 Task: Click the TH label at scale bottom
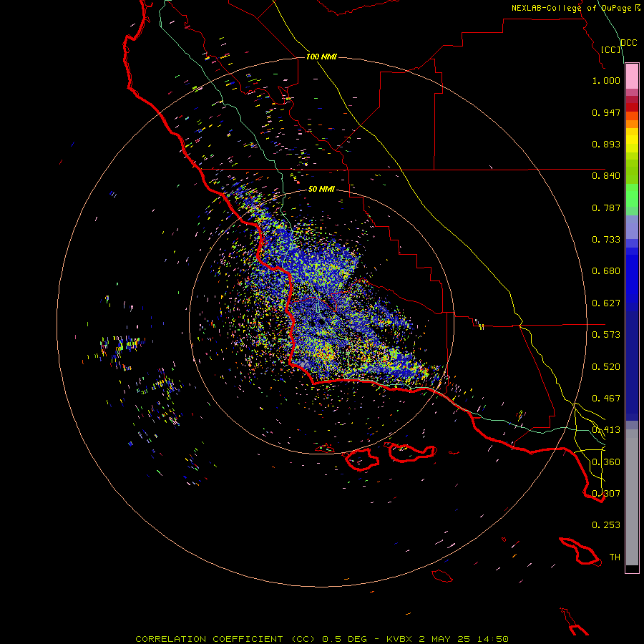point(615,557)
